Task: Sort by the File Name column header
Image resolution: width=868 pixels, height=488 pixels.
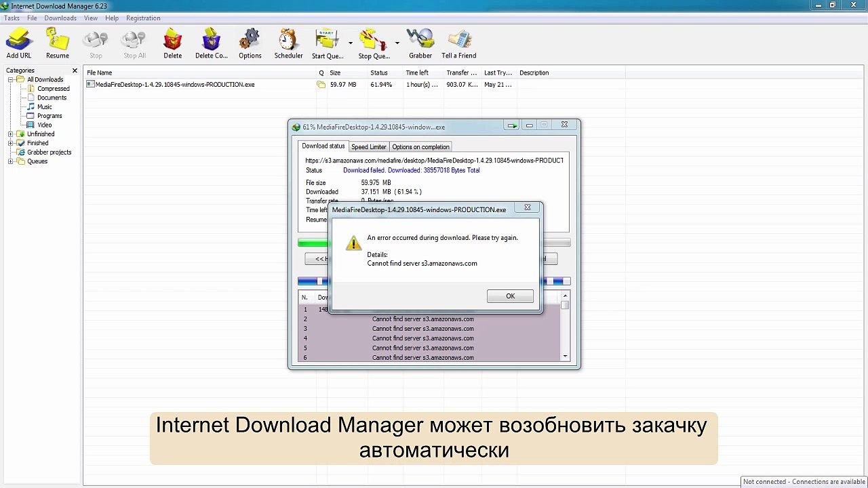Action: [100, 73]
